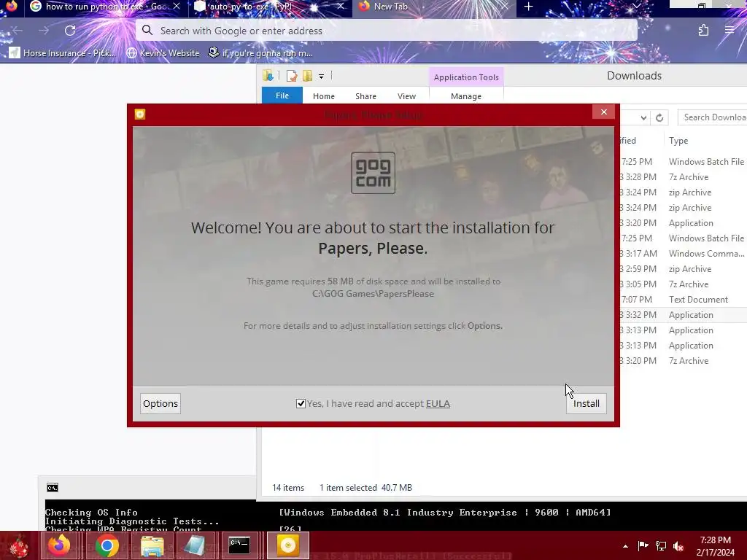The image size is (747, 560).
Task: Click the Install button in GOG installer
Action: pyautogui.click(x=586, y=403)
